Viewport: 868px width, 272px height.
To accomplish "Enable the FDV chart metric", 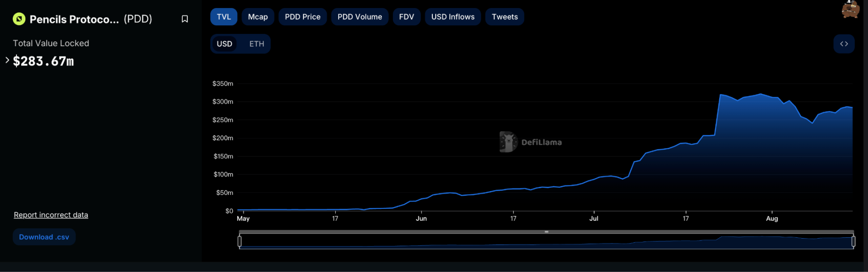I will 406,17.
